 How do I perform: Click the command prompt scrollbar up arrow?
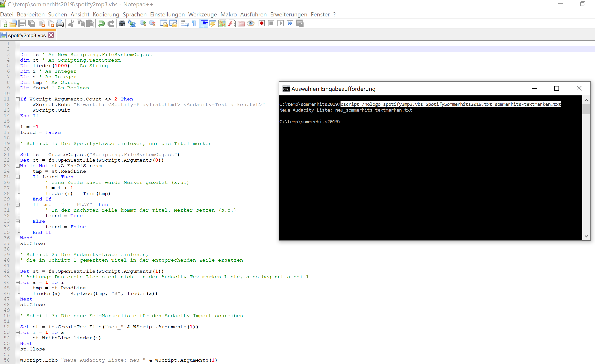point(586,100)
